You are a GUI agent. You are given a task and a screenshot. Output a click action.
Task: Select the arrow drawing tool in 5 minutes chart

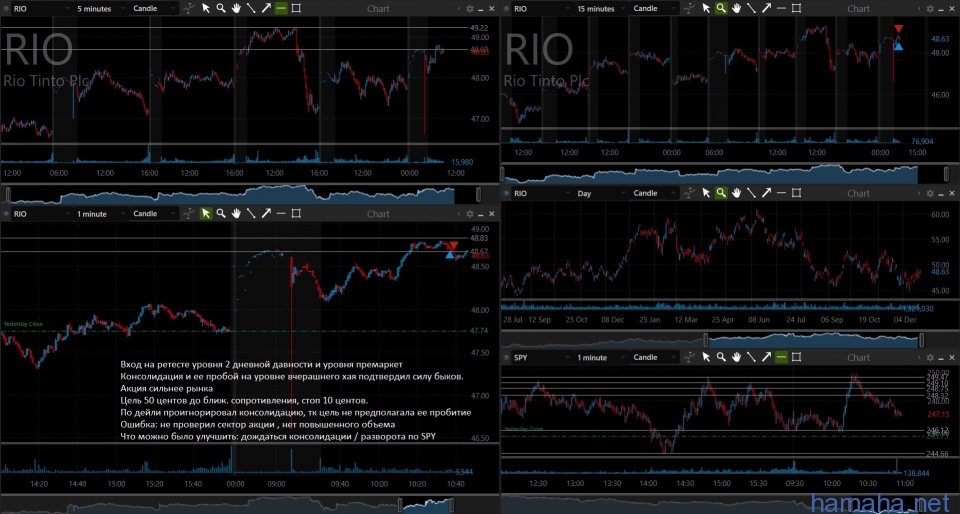pos(266,9)
